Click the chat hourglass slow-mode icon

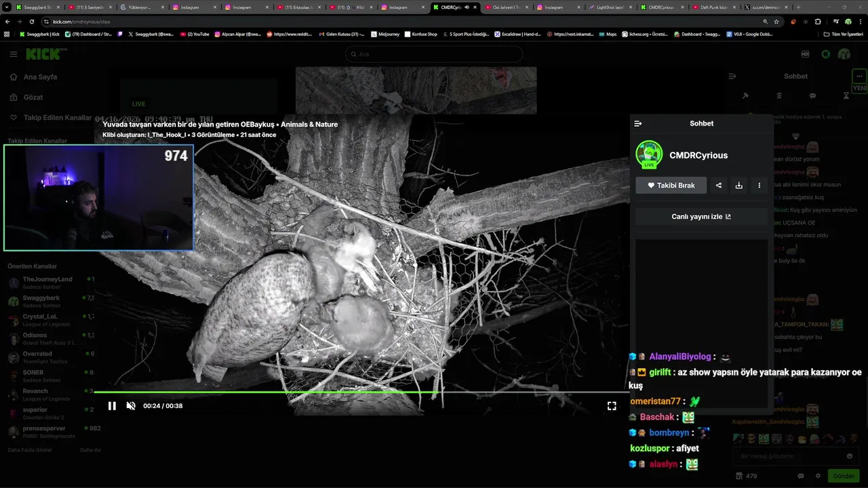tap(846, 96)
